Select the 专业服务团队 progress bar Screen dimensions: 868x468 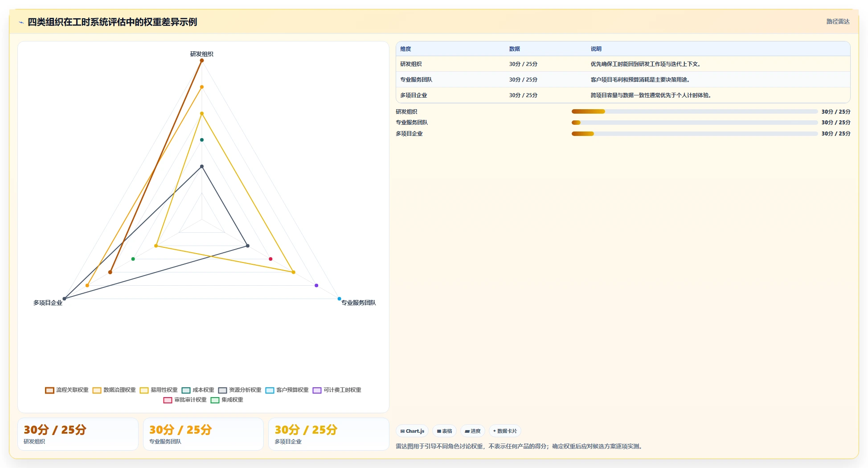695,123
